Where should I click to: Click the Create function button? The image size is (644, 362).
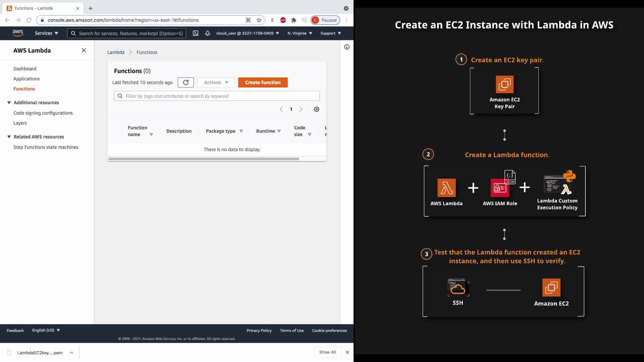(263, 82)
